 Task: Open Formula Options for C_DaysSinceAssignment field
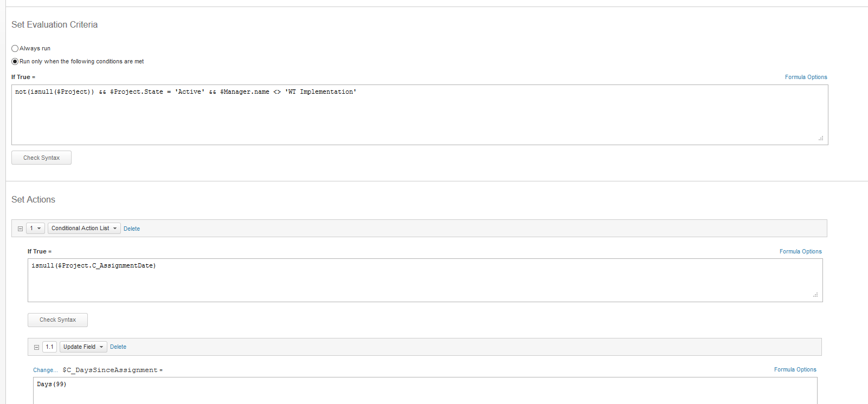click(x=795, y=369)
